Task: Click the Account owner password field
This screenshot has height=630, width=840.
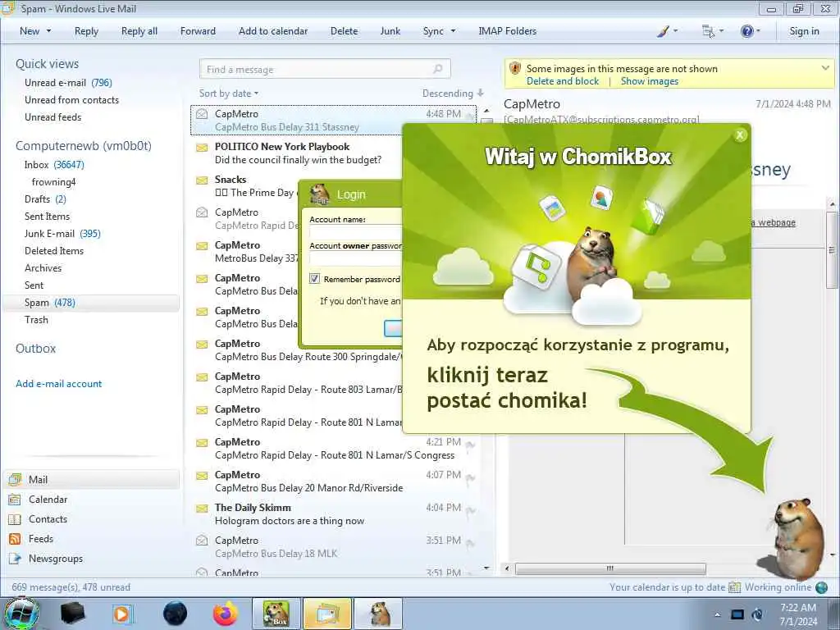Action: (x=356, y=258)
